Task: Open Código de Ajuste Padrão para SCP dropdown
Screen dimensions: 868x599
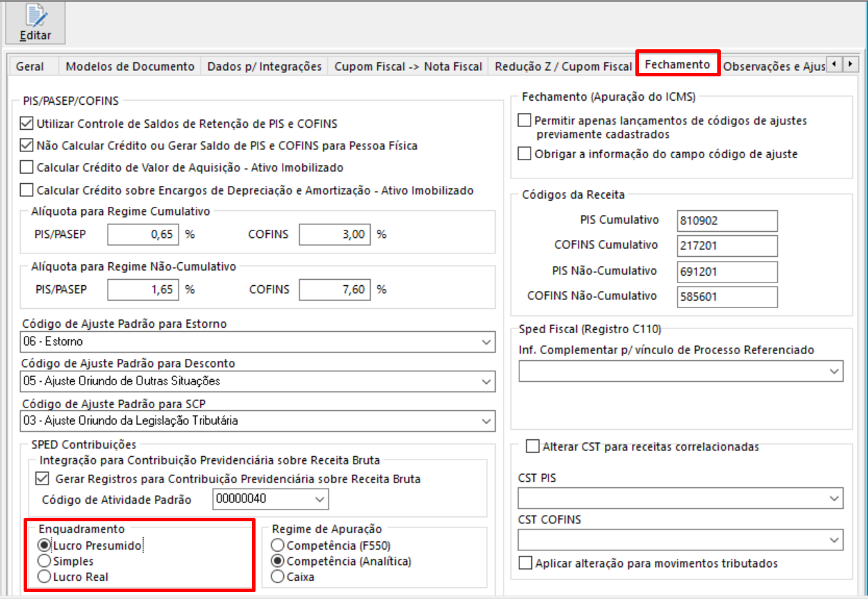Action: [x=258, y=421]
